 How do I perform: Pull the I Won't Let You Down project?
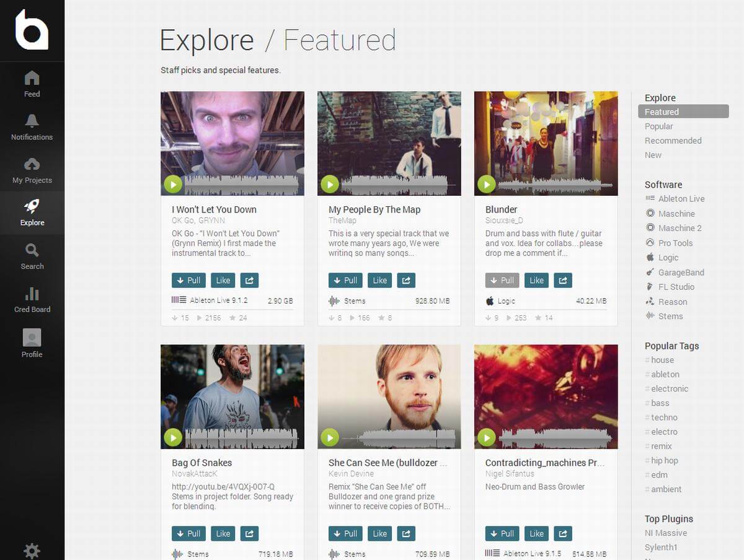(189, 280)
